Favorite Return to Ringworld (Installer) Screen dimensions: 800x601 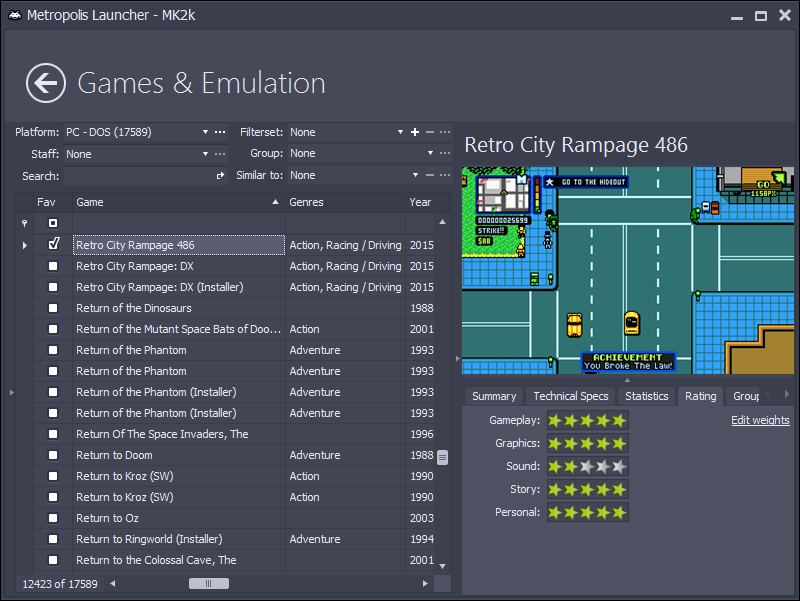pos(53,539)
